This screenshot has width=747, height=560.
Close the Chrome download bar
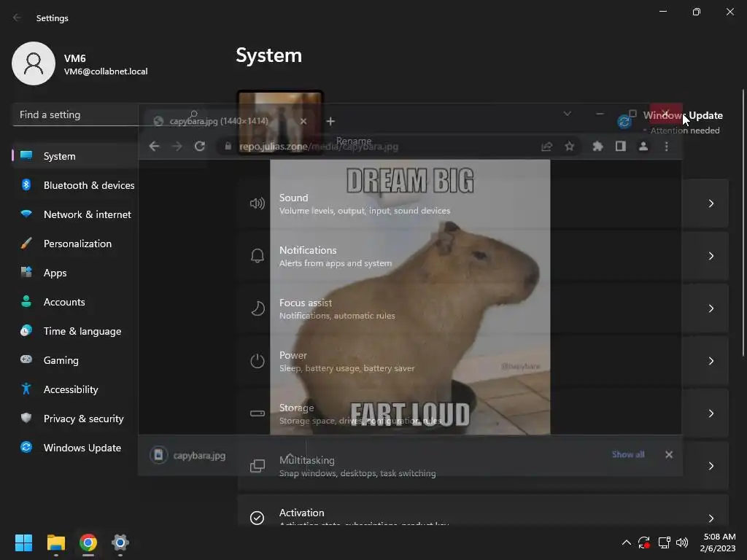pos(669,455)
